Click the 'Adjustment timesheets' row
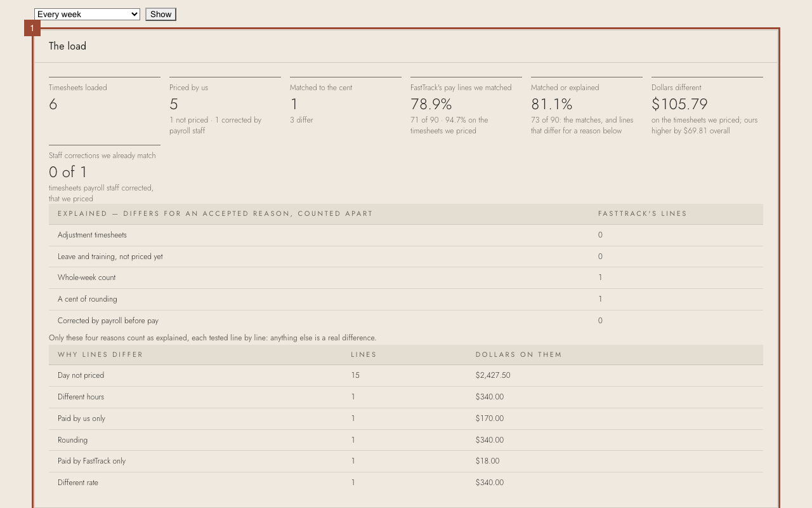812x508 pixels. click(x=406, y=235)
